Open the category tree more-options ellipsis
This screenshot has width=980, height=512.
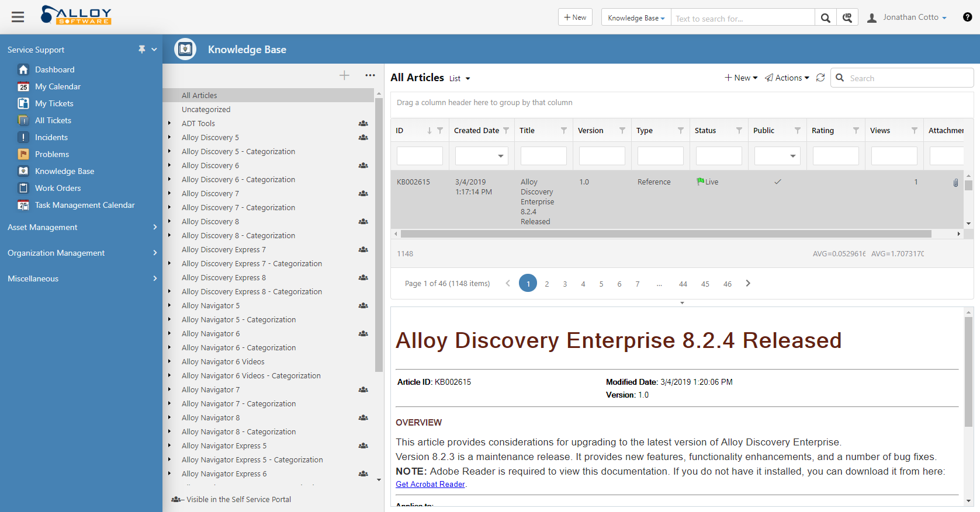coord(370,75)
